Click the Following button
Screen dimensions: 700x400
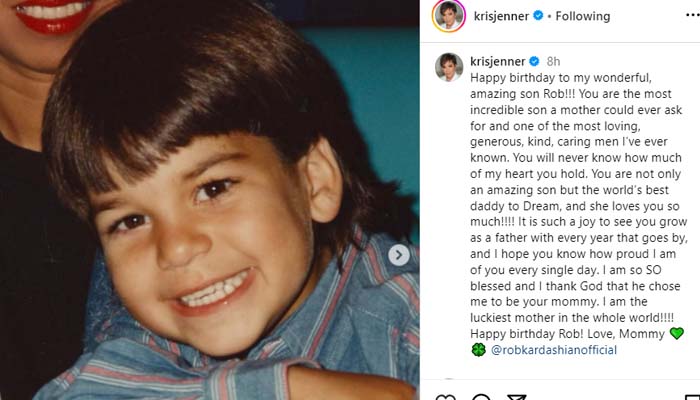click(582, 16)
